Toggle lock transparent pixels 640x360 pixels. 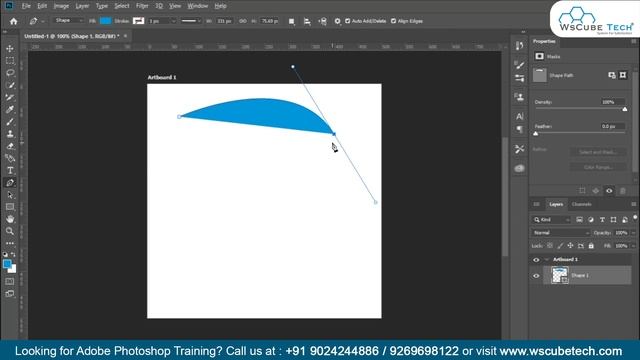[x=550, y=246]
